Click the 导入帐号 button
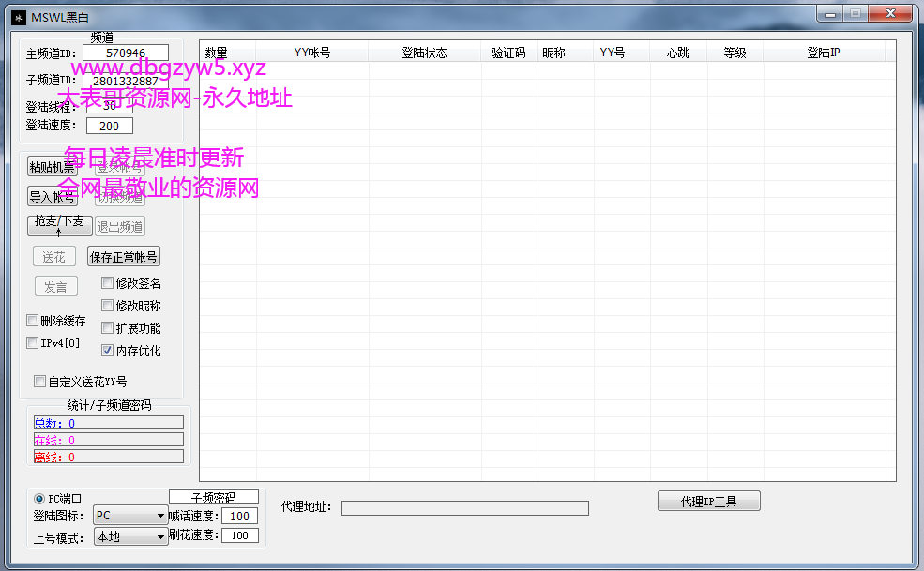 52,196
